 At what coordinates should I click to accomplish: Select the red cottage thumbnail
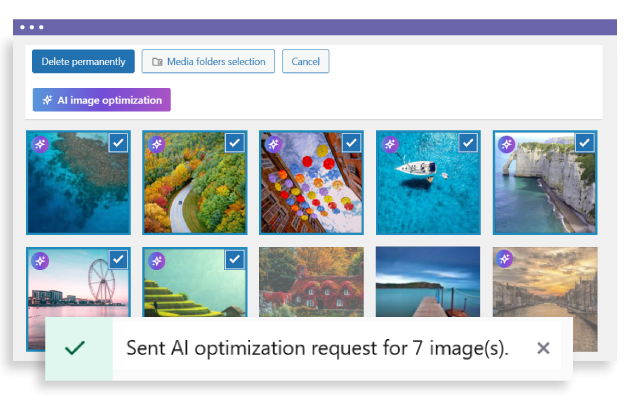coord(312,285)
